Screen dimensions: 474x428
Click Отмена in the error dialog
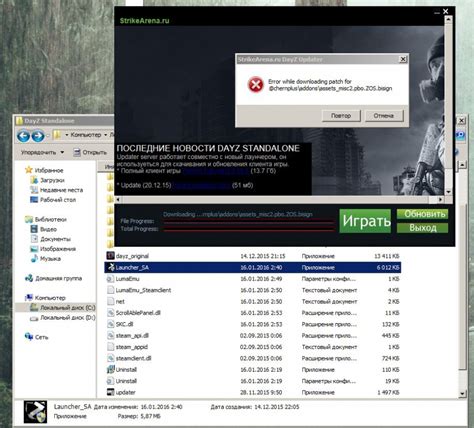click(x=384, y=116)
